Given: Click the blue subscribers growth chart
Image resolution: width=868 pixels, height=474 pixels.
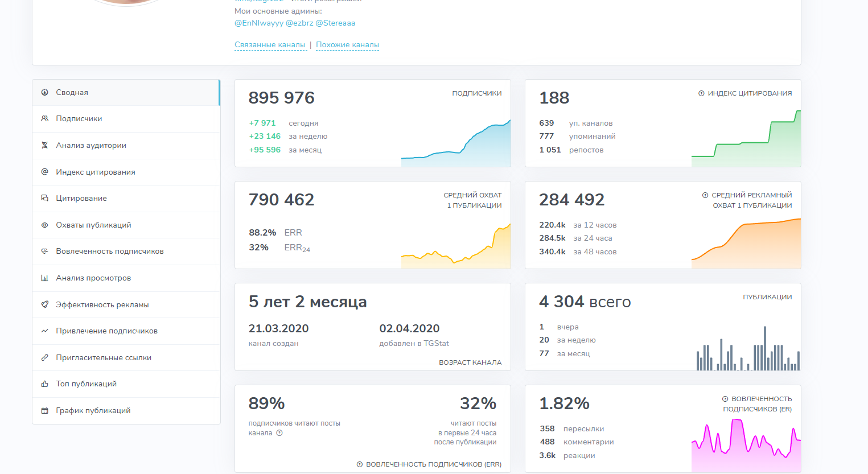Looking at the screenshot, I should (456, 143).
